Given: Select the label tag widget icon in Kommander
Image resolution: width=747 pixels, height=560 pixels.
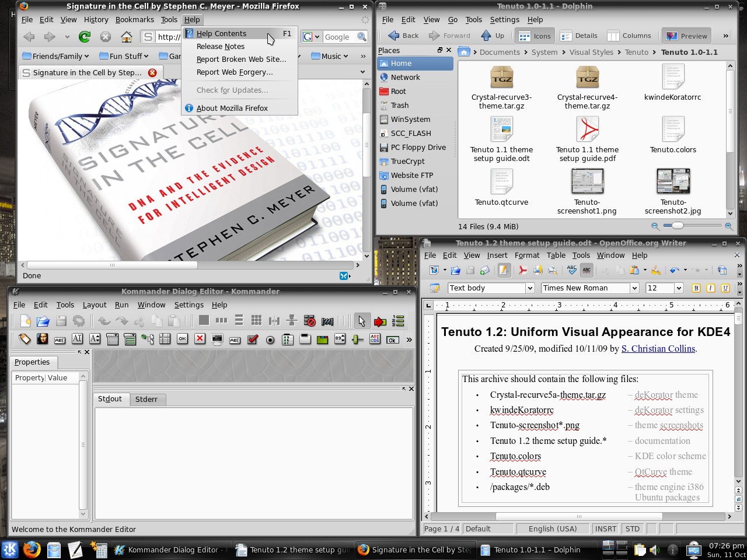Looking at the screenshot, I should click(25, 338).
